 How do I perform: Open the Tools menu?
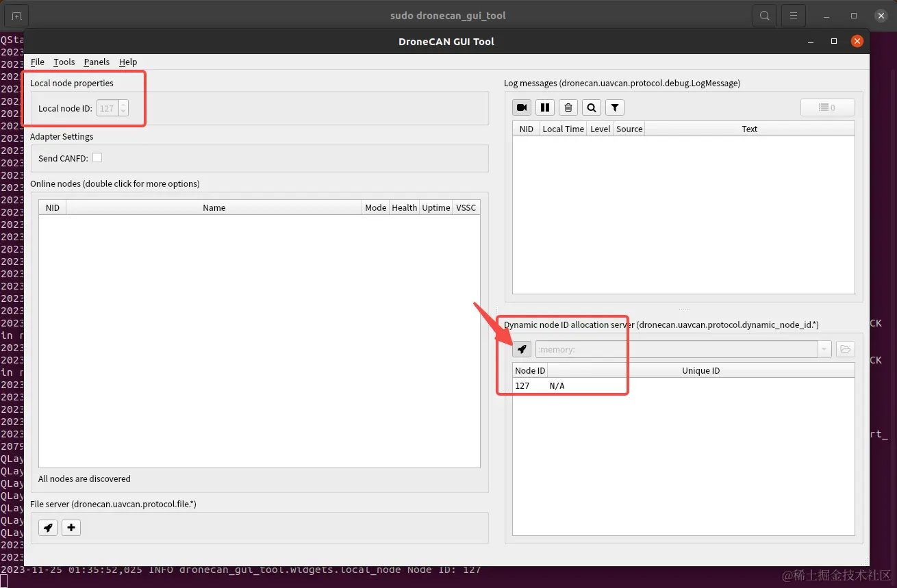point(64,62)
